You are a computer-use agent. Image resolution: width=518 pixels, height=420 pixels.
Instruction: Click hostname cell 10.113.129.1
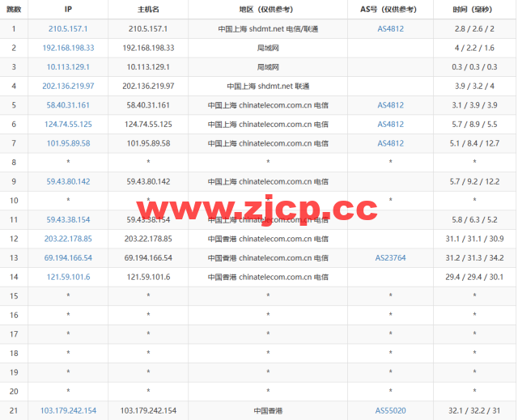[148, 67]
